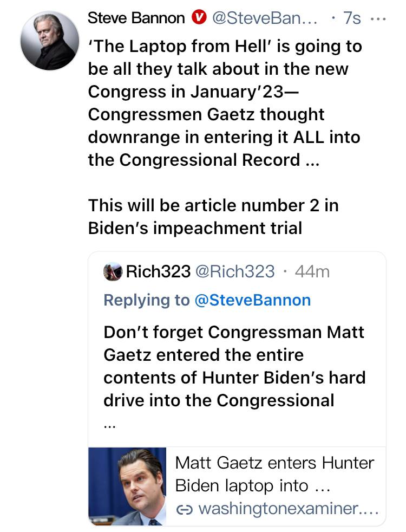Expand the truncated quoted post ellipsis
The width and height of the screenshot is (406, 532).
109,426
